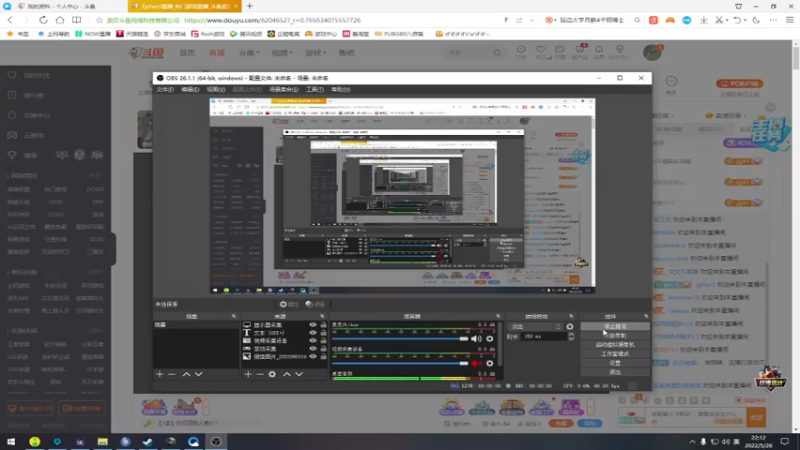800x450 pixels.
Task: Toggle visibility of the 文本 (GDI+) source
Action: (313, 333)
